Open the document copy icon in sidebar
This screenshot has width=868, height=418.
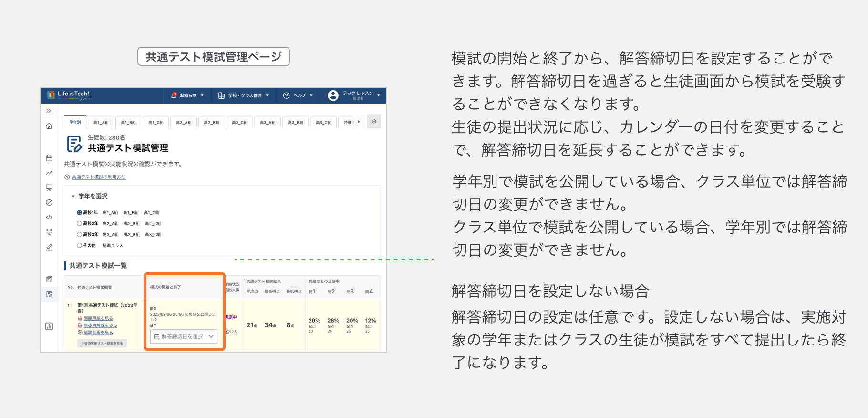pos(49,279)
